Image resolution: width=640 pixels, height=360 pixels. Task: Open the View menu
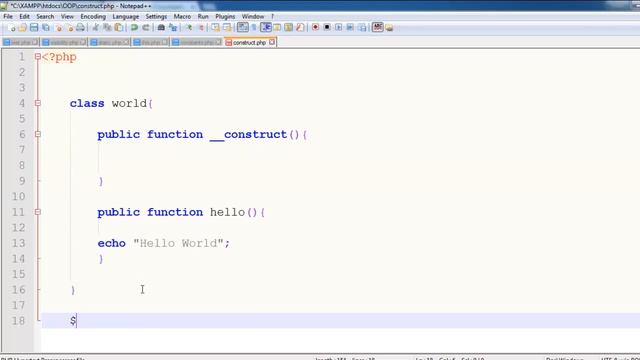[67, 16]
